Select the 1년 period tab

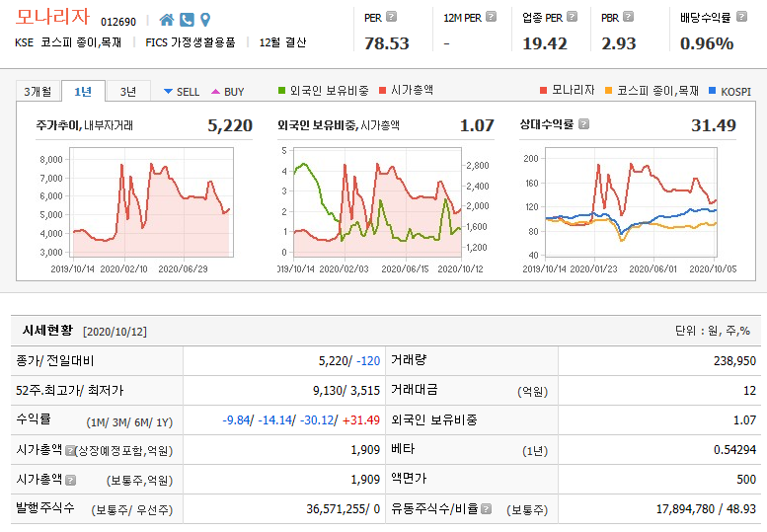[x=83, y=92]
